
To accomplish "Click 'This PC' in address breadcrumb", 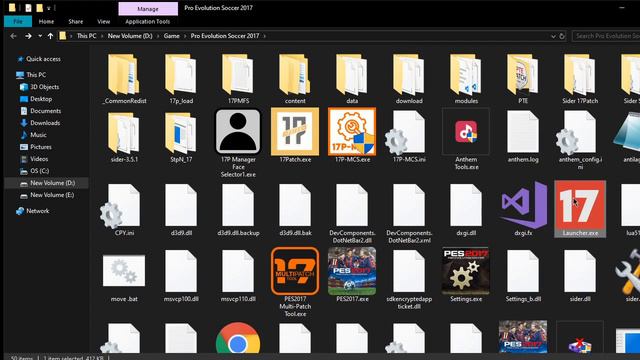I will (87, 36).
